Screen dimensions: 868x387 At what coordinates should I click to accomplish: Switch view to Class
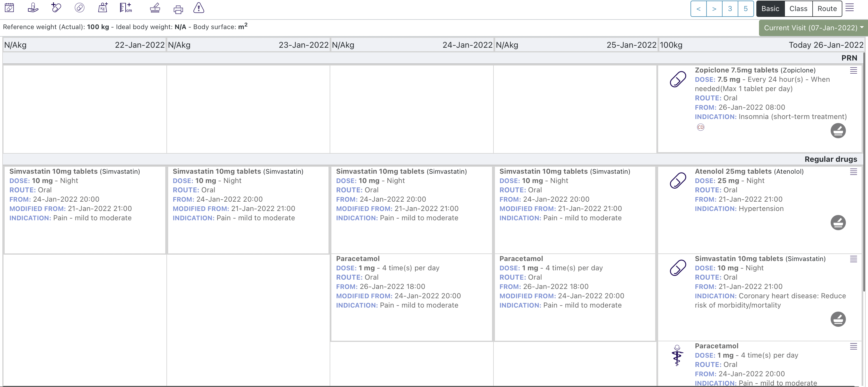click(x=798, y=9)
